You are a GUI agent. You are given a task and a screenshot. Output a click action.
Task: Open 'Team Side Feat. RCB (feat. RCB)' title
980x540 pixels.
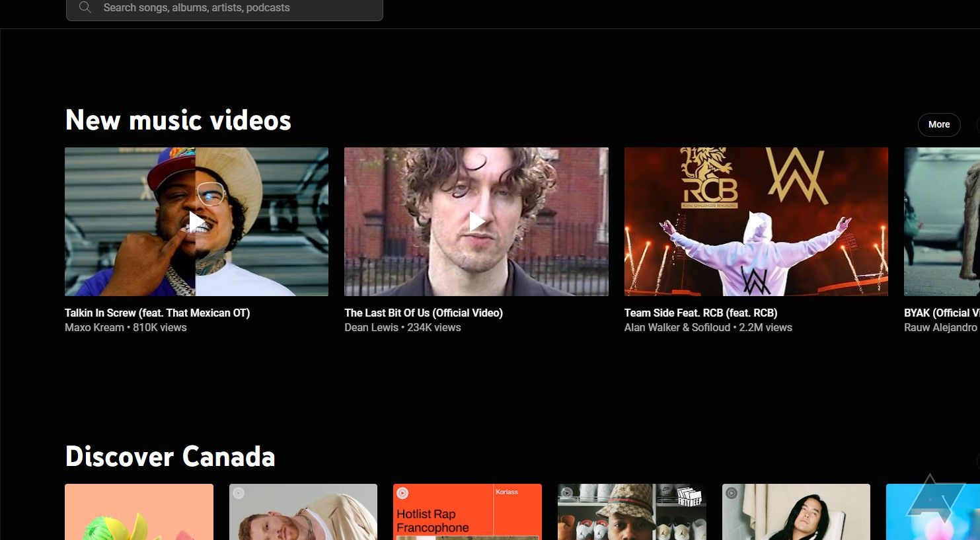[x=700, y=313]
